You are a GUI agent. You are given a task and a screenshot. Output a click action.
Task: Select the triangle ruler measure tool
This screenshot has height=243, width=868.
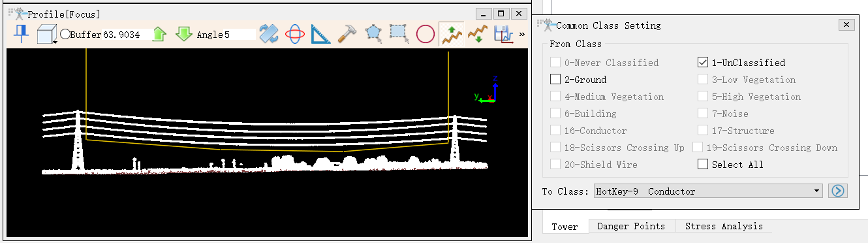pyautogui.click(x=321, y=34)
